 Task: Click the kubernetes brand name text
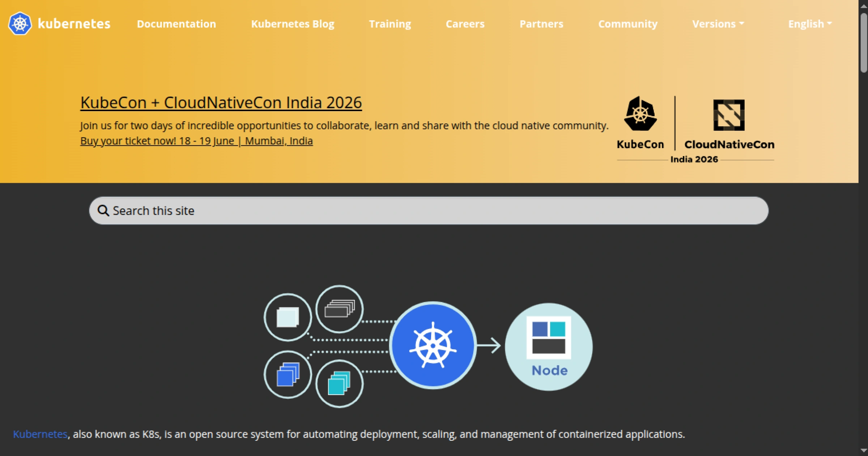click(74, 24)
